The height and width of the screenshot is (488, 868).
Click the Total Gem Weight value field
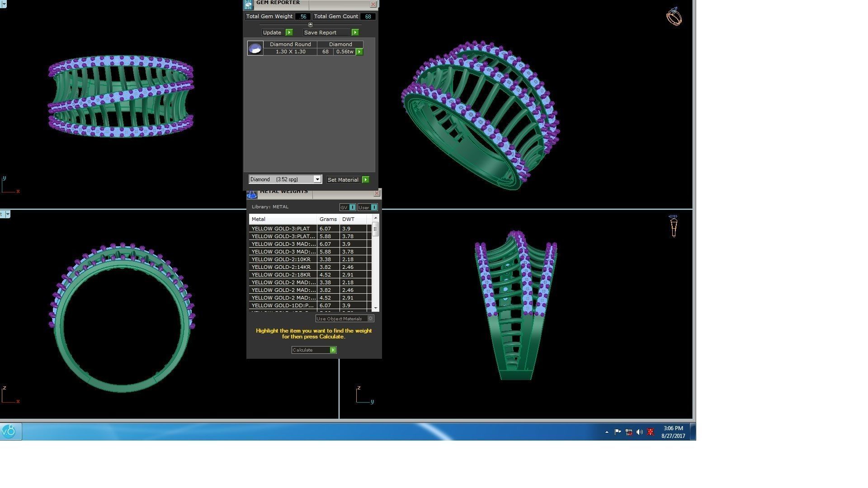302,16
